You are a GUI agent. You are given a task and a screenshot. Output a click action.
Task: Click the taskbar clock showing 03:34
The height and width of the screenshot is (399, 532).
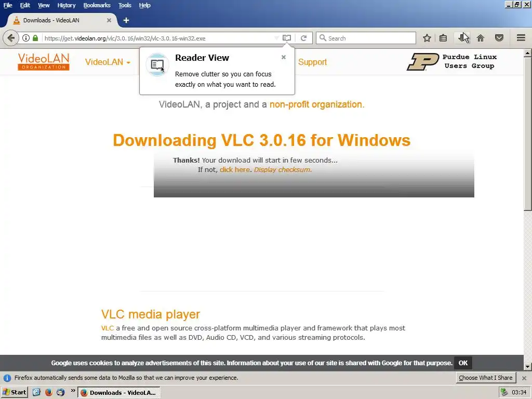(x=519, y=393)
